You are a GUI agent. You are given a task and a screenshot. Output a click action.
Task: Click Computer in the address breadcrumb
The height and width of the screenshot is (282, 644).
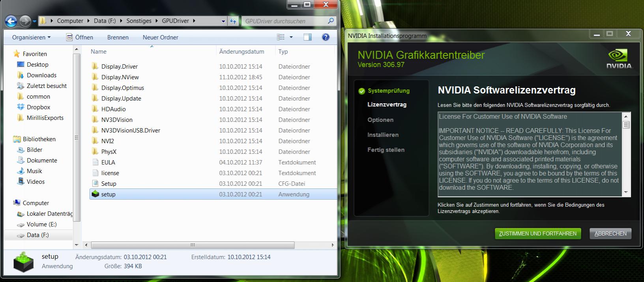[70, 21]
